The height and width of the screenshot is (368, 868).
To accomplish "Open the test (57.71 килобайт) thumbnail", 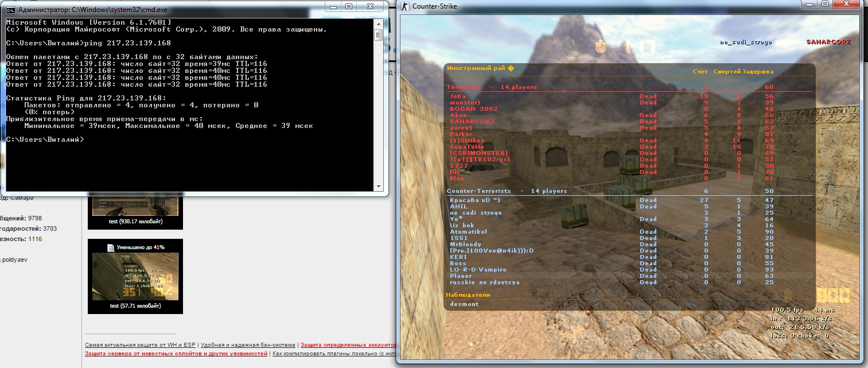I will (x=135, y=277).
